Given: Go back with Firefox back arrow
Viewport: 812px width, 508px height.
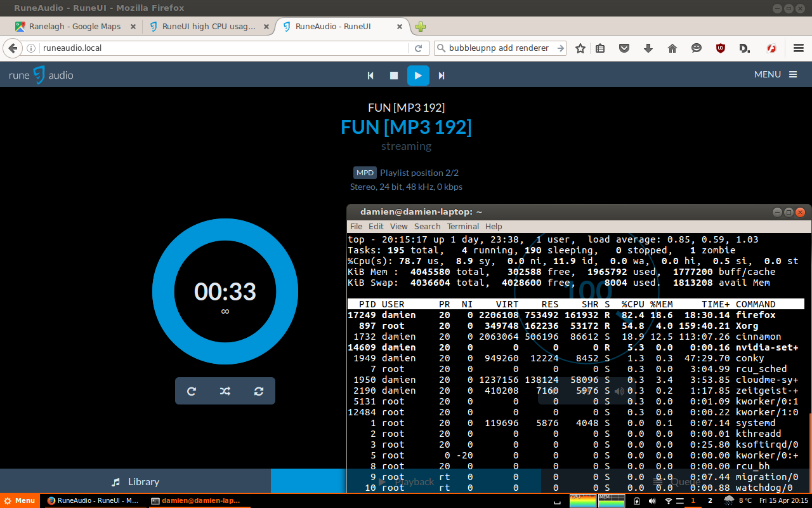Looking at the screenshot, I should click(13, 48).
